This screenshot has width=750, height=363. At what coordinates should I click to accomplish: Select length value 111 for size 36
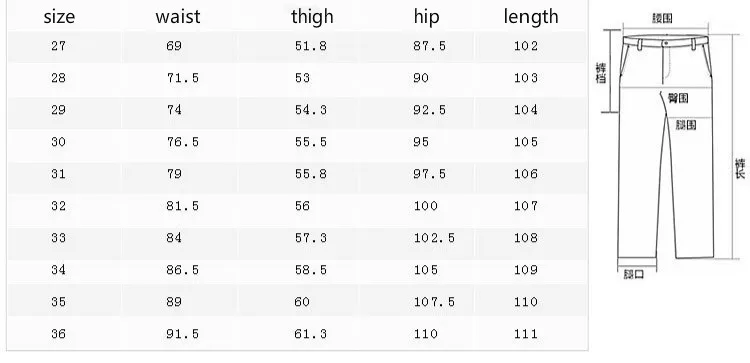tap(526, 334)
